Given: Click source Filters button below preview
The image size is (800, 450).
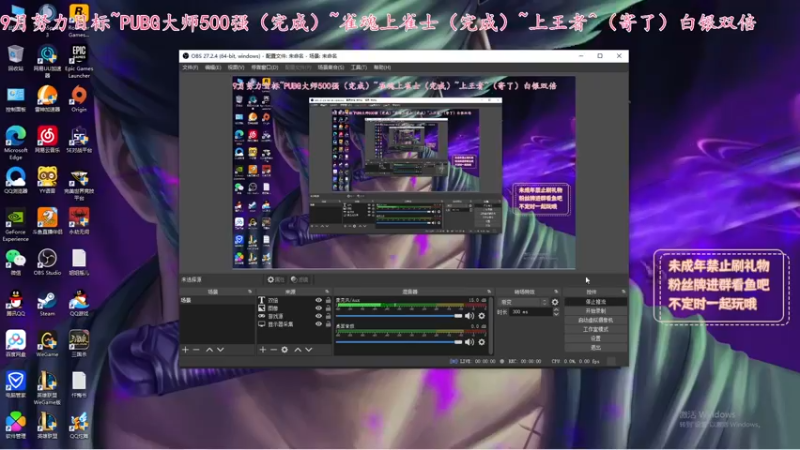Looking at the screenshot, I should [300, 280].
